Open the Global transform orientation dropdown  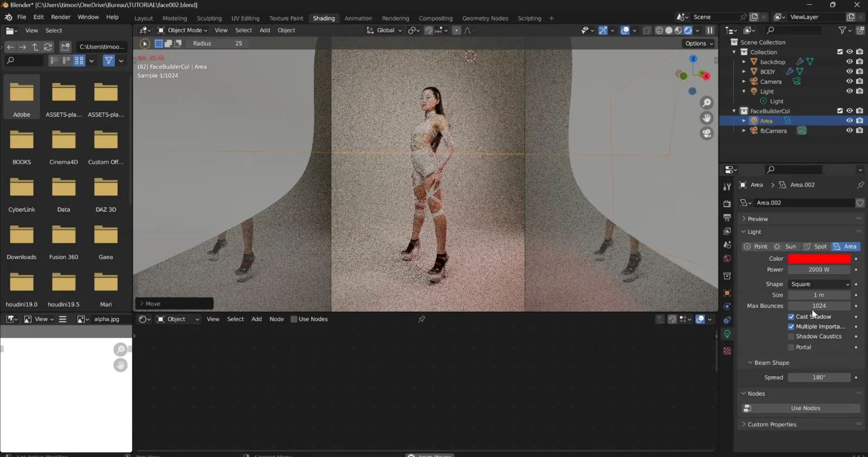(x=384, y=30)
